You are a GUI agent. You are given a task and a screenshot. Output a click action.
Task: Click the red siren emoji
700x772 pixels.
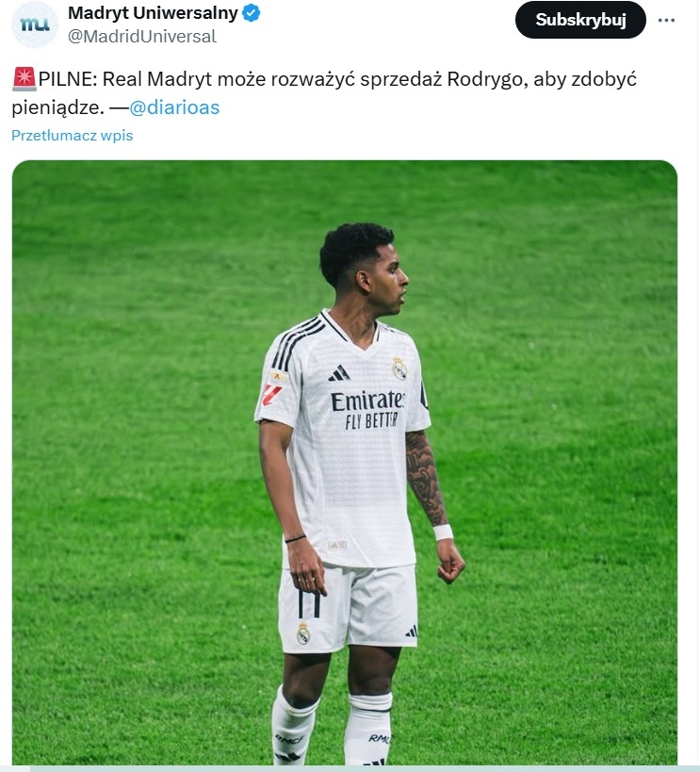click(24, 79)
